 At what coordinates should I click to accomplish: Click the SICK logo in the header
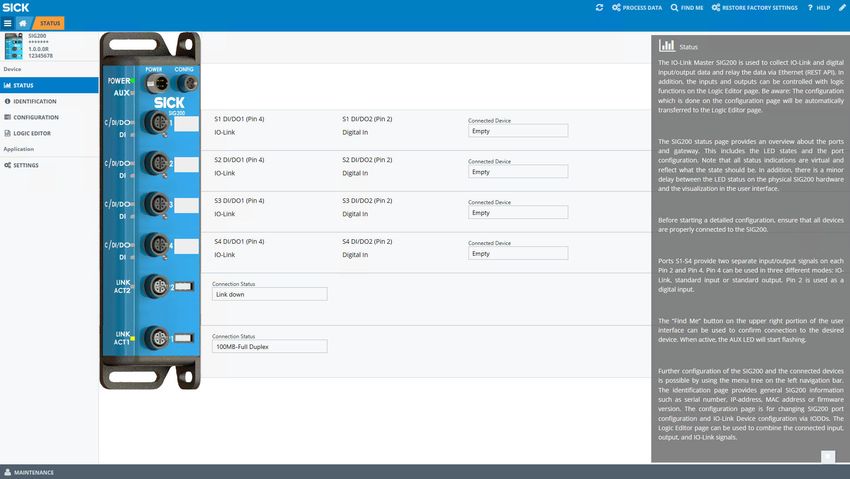pyautogui.click(x=16, y=8)
